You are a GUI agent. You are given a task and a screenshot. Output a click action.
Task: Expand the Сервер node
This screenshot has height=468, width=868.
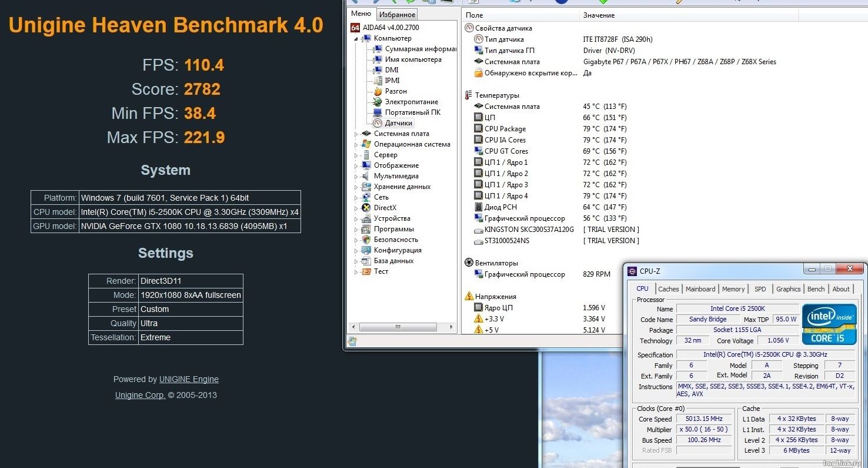coord(356,155)
